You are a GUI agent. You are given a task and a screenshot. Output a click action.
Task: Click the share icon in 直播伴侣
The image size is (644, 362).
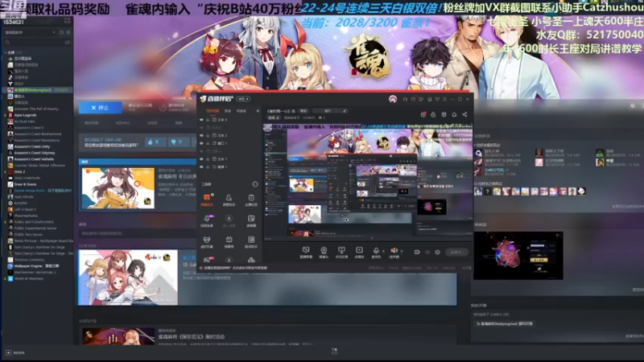tap(464, 114)
